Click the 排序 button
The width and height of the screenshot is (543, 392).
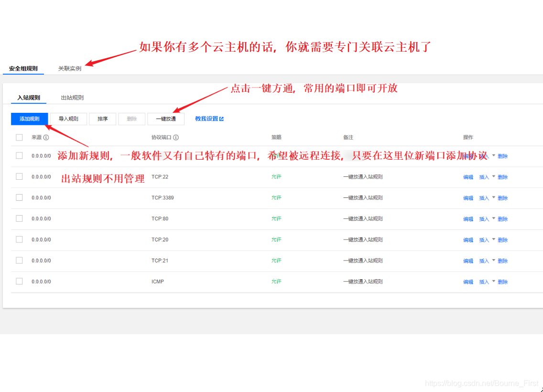coord(102,119)
